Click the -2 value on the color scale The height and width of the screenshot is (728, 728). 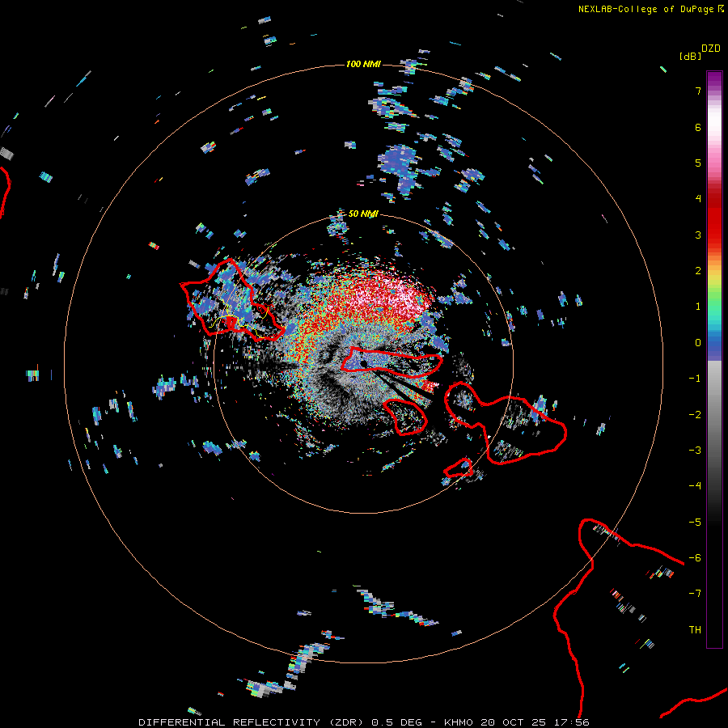tap(695, 415)
